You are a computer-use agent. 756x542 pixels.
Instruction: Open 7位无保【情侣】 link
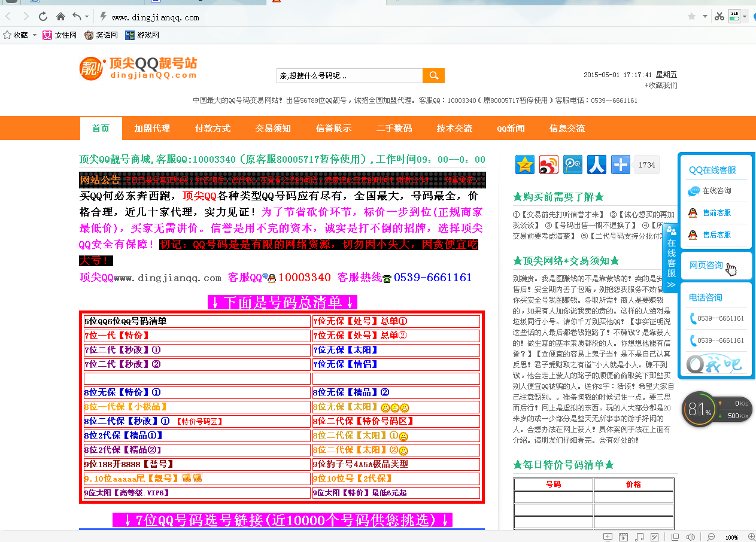click(346, 364)
